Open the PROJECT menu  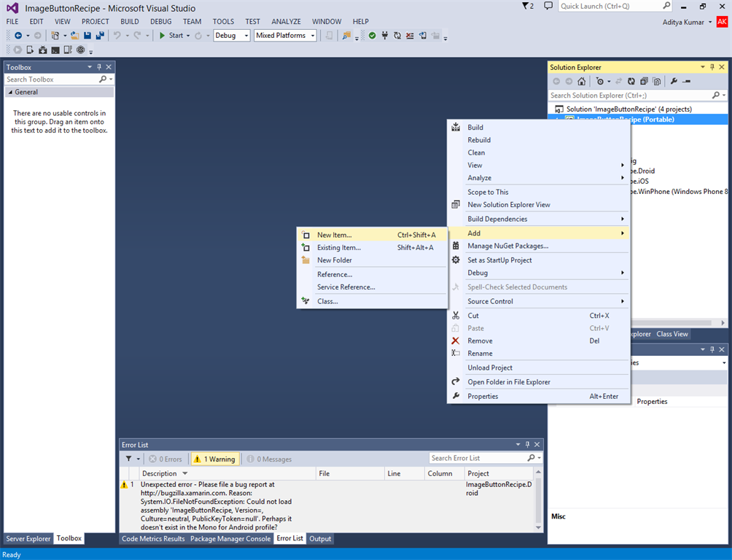(96, 21)
